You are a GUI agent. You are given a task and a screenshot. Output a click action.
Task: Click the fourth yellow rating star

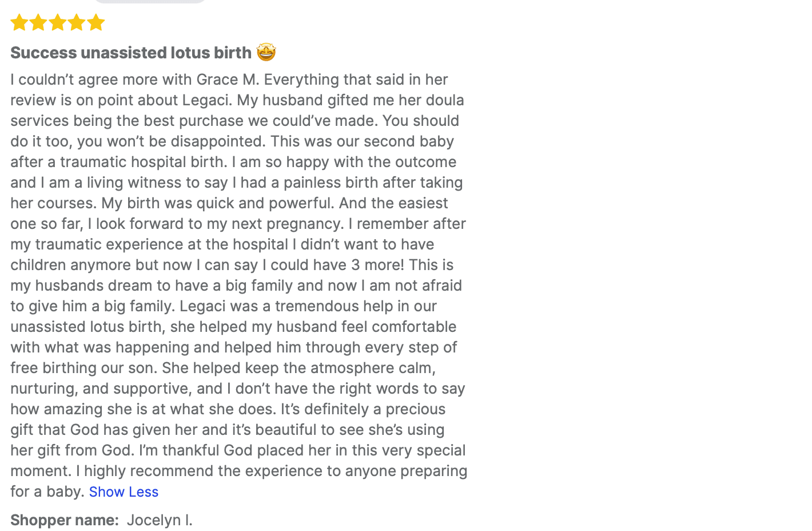tap(77, 23)
